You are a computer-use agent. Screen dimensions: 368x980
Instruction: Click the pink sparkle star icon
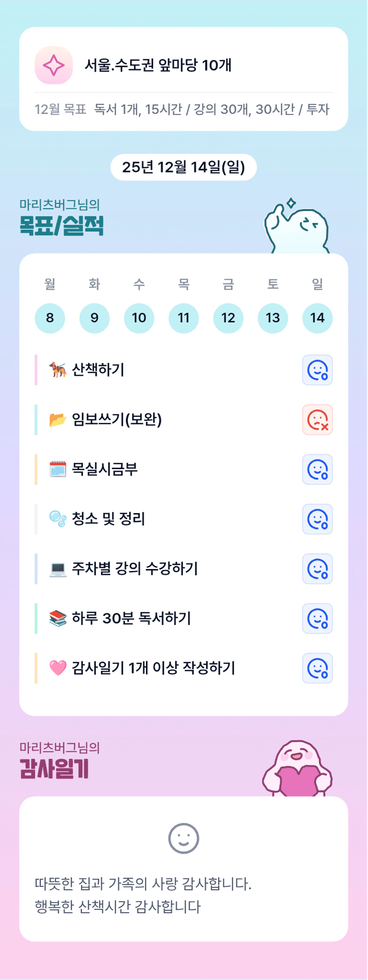[53, 65]
